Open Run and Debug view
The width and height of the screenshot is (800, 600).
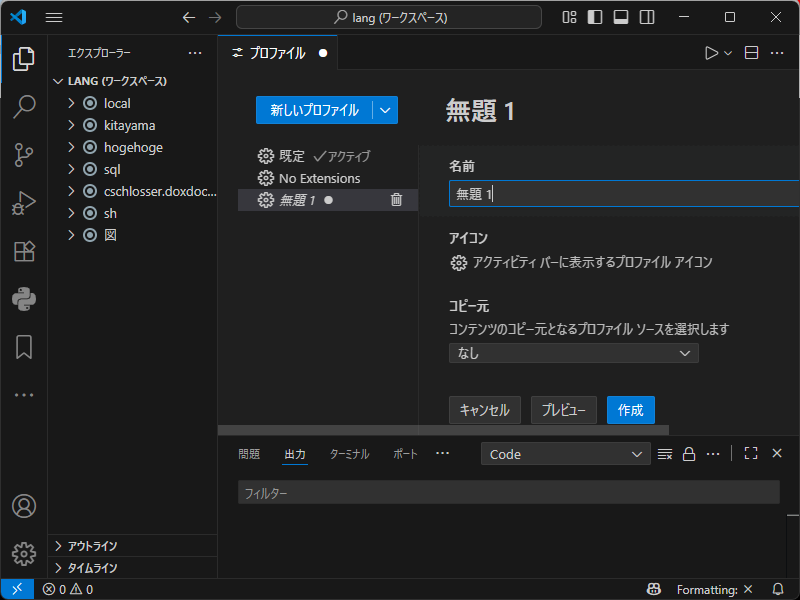coord(24,203)
